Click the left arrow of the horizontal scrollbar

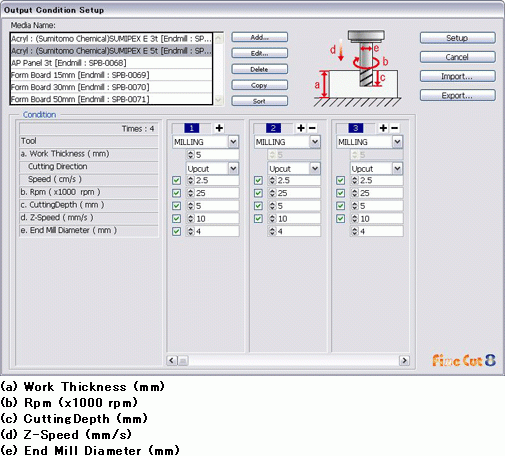pyautogui.click(x=172, y=360)
